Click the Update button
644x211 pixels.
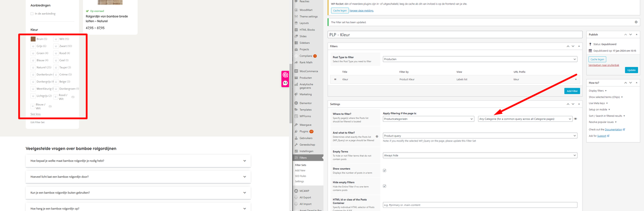pos(631,70)
